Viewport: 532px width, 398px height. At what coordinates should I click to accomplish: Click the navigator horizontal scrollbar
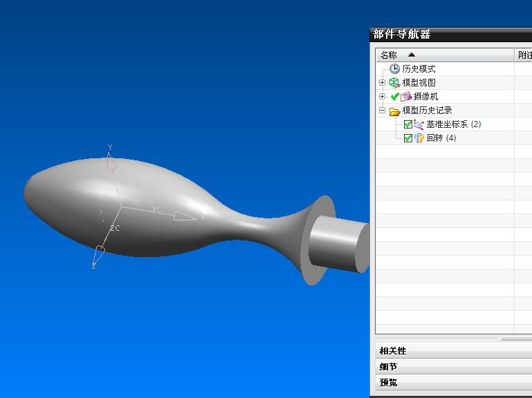516,339
